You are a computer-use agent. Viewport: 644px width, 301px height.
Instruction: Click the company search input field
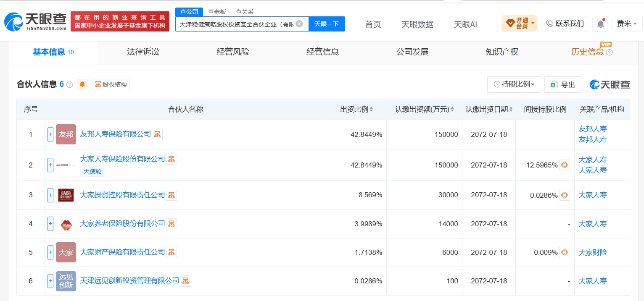[237, 24]
